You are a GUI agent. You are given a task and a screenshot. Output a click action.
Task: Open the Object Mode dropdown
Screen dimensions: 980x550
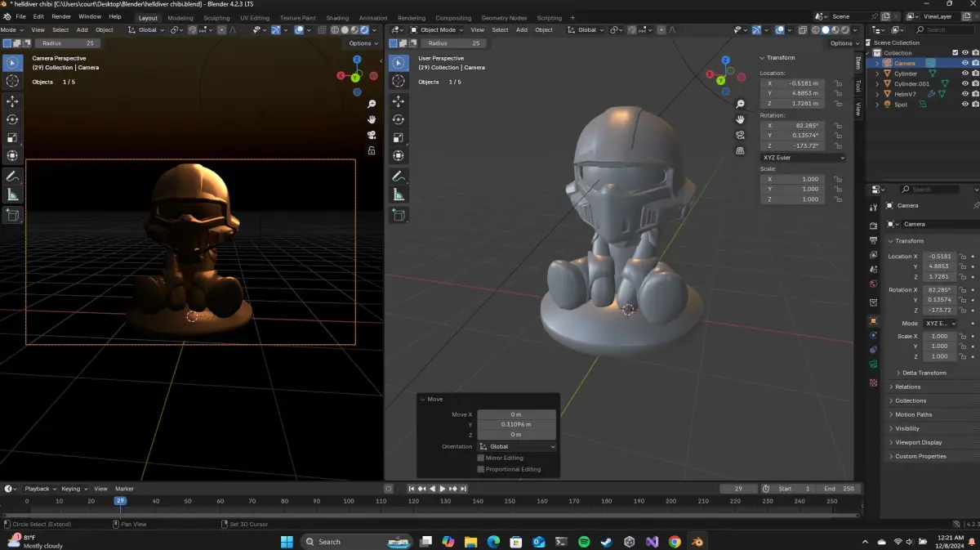click(435, 29)
